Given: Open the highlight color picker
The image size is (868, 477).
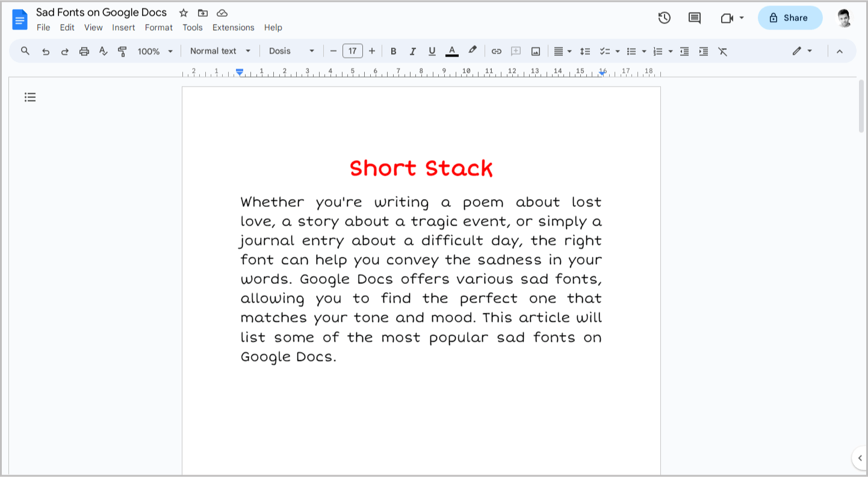Looking at the screenshot, I should pos(473,51).
